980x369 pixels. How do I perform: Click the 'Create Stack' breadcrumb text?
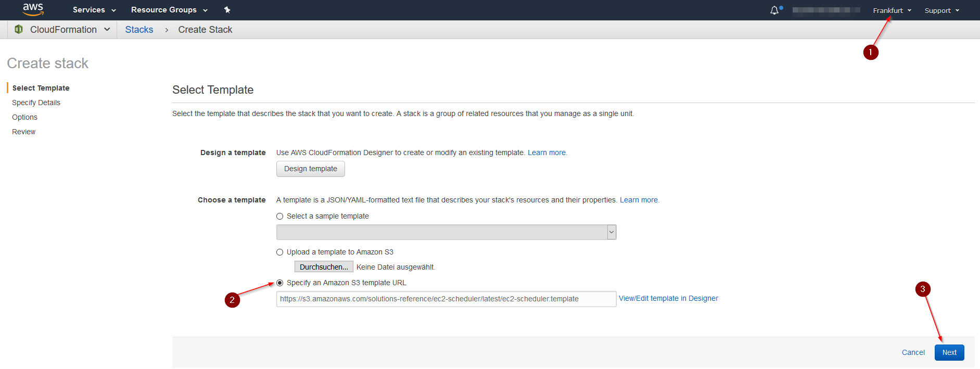[x=205, y=30]
